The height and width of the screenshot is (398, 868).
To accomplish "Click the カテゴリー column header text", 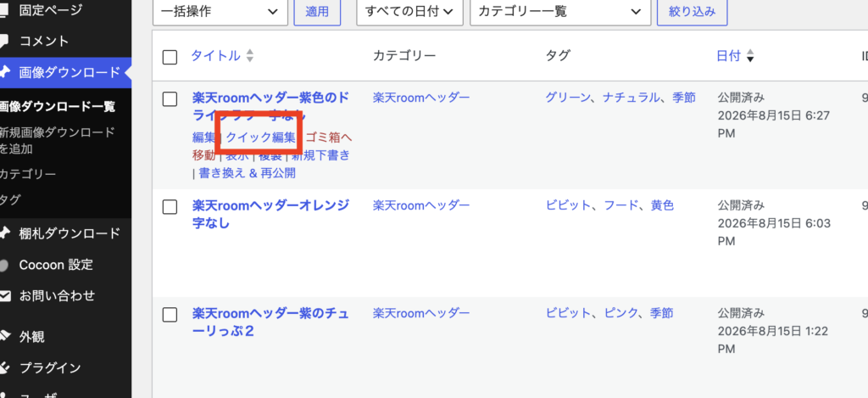I will (404, 55).
